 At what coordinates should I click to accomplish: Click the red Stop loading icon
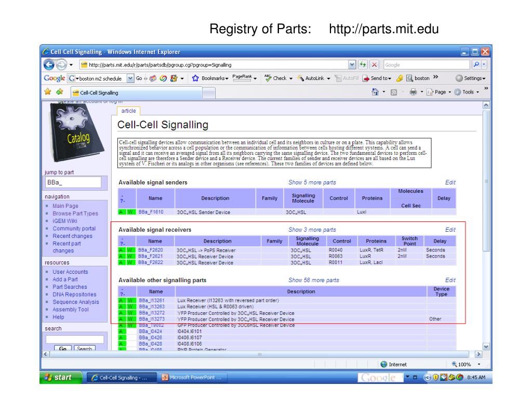click(x=374, y=64)
